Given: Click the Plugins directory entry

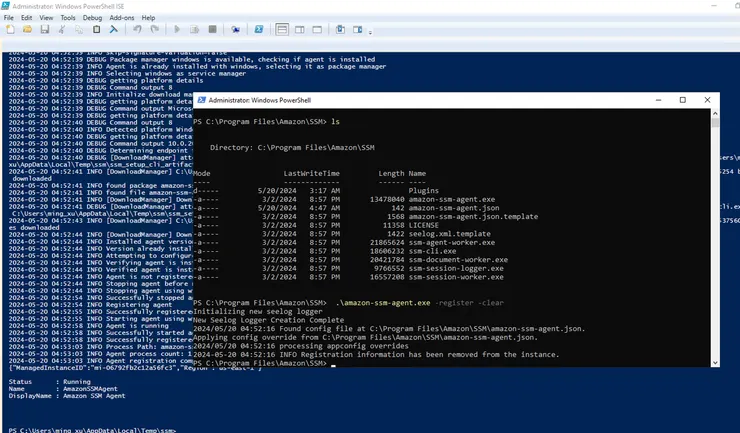Looking at the screenshot, I should point(424,191).
